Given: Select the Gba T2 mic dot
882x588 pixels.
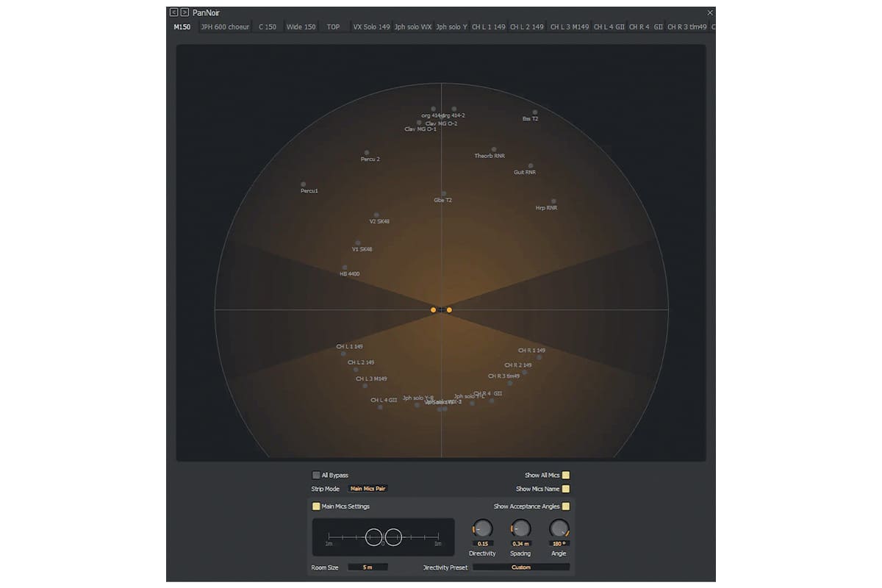Looking at the screenshot, I should pyautogui.click(x=443, y=194).
